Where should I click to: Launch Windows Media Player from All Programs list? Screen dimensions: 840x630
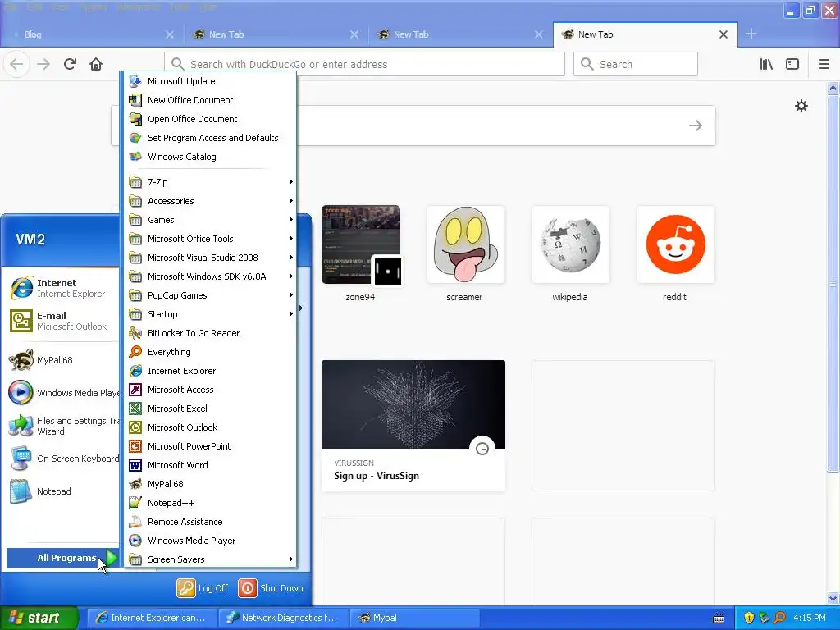(210, 541)
